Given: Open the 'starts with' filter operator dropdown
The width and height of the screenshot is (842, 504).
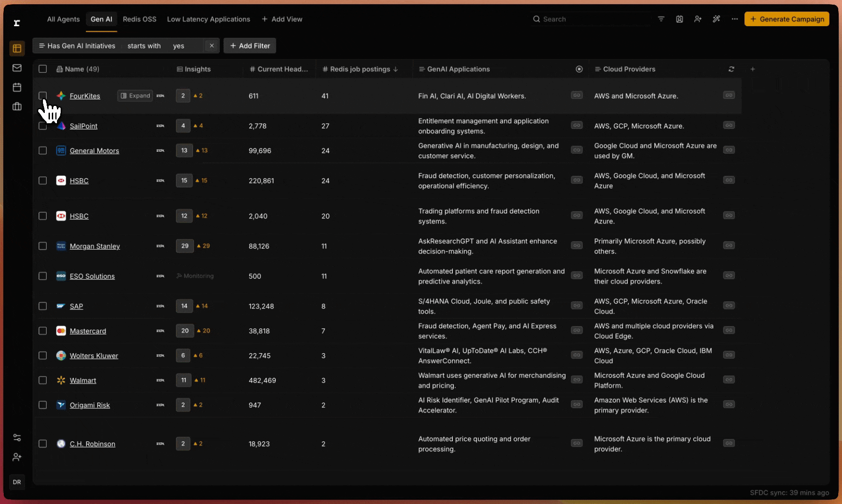Looking at the screenshot, I should 144,46.
